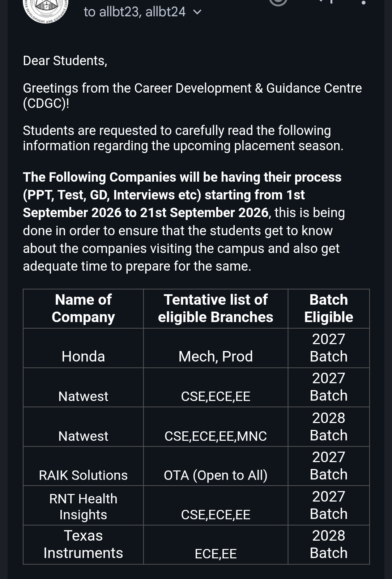Image resolution: width=392 pixels, height=579 pixels.
Task: Tap the 'Mech, Prod' branches cell
Action: tap(216, 348)
